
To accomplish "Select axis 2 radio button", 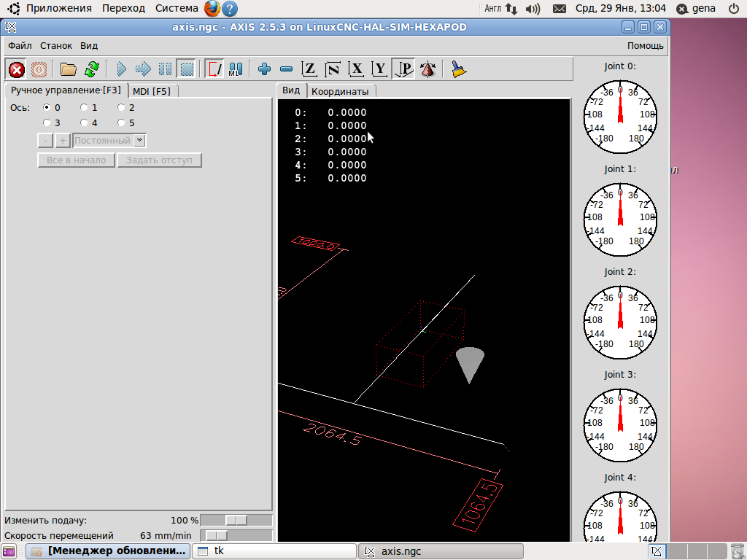I will click(121, 108).
